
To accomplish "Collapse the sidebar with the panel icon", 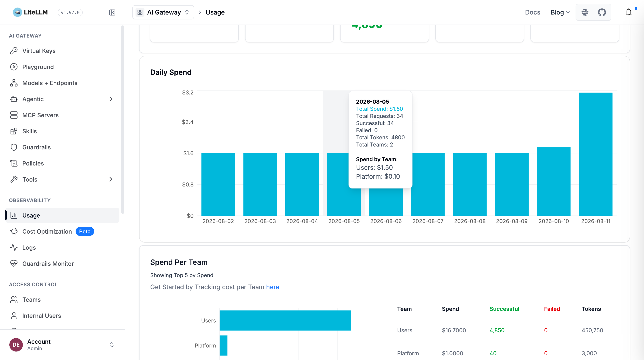I will point(112,12).
